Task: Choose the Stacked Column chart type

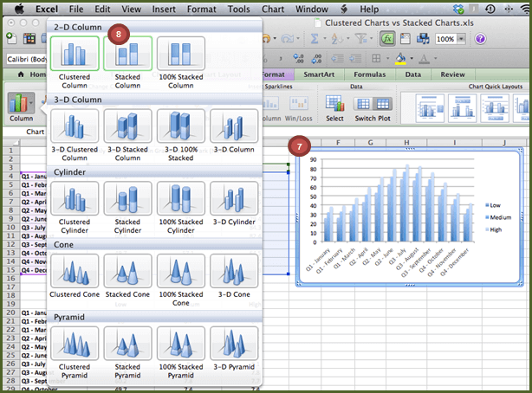Action: click(127, 54)
